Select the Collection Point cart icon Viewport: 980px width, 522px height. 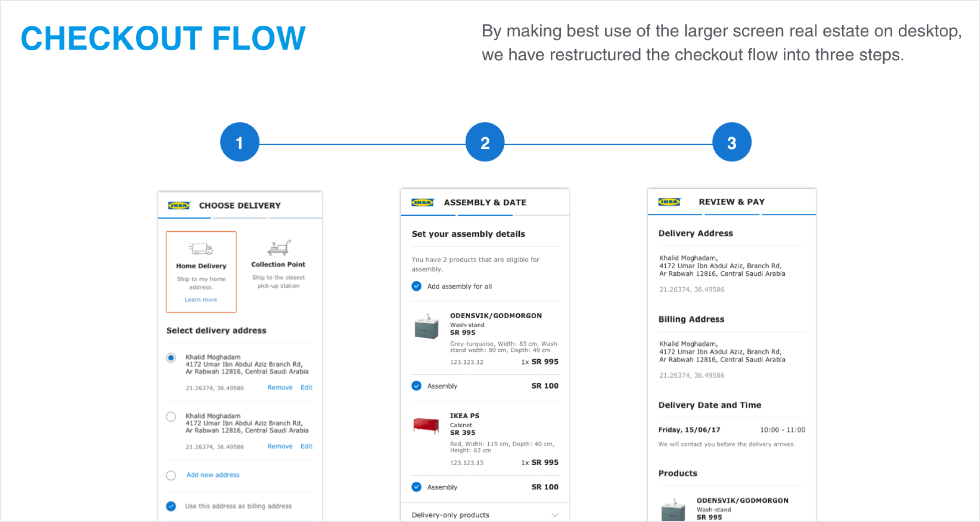pyautogui.click(x=278, y=247)
